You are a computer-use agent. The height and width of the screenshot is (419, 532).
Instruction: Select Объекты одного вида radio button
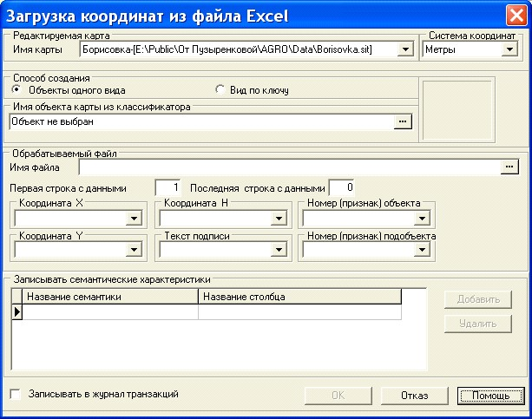pyautogui.click(x=16, y=89)
